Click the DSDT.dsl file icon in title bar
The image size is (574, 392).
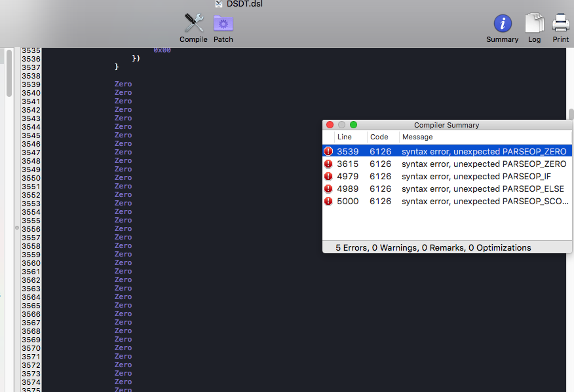point(219,4)
